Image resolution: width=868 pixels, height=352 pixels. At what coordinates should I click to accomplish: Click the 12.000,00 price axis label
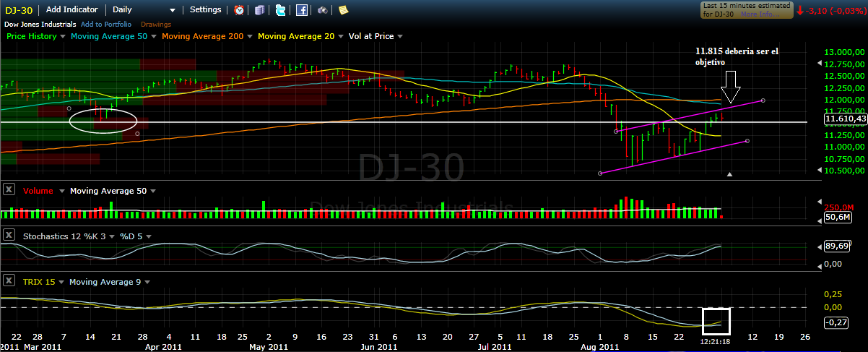point(846,100)
